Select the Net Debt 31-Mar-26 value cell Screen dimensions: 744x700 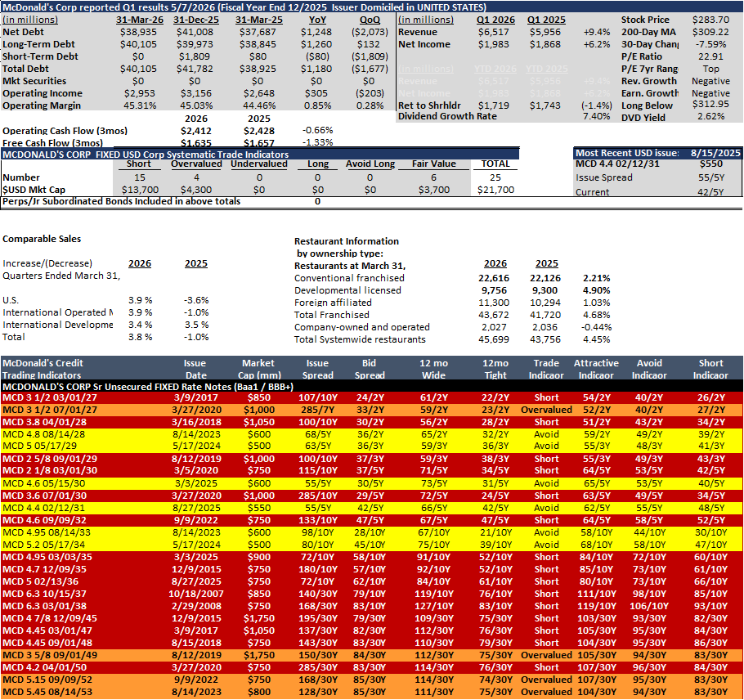pyautogui.click(x=138, y=32)
